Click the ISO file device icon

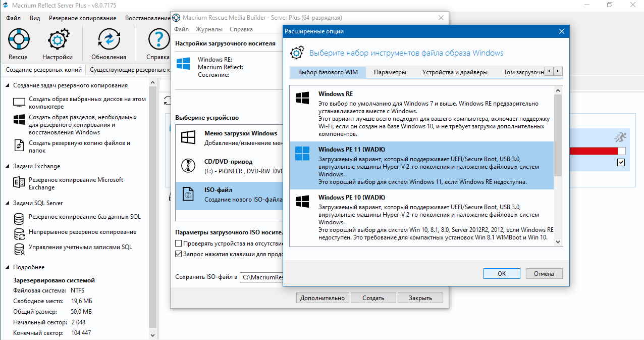[x=188, y=195]
